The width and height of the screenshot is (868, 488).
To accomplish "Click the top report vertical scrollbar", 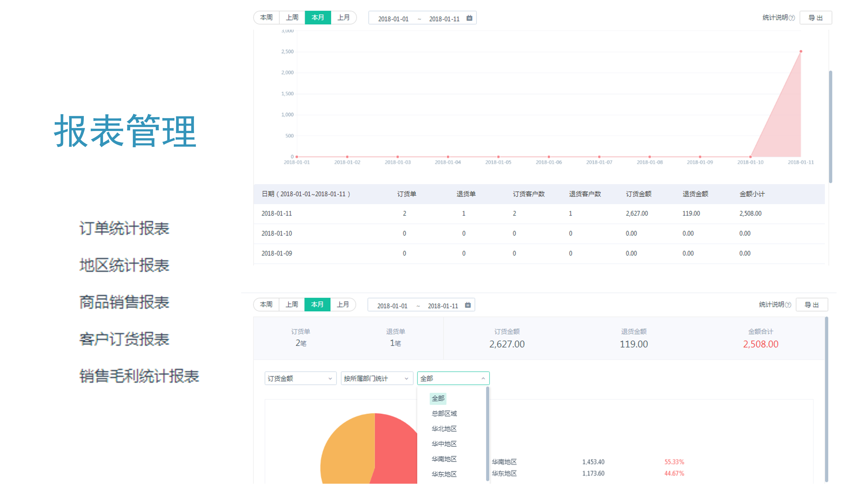I will [x=831, y=127].
